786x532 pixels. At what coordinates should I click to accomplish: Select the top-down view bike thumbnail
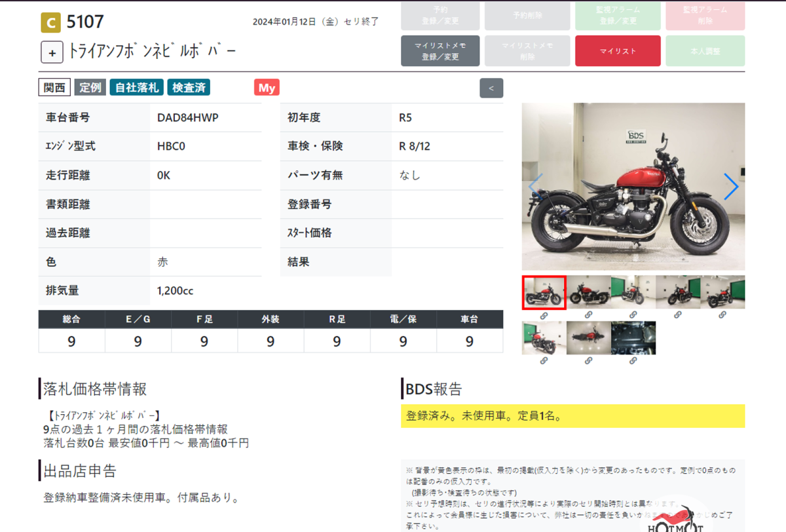tap(588, 337)
